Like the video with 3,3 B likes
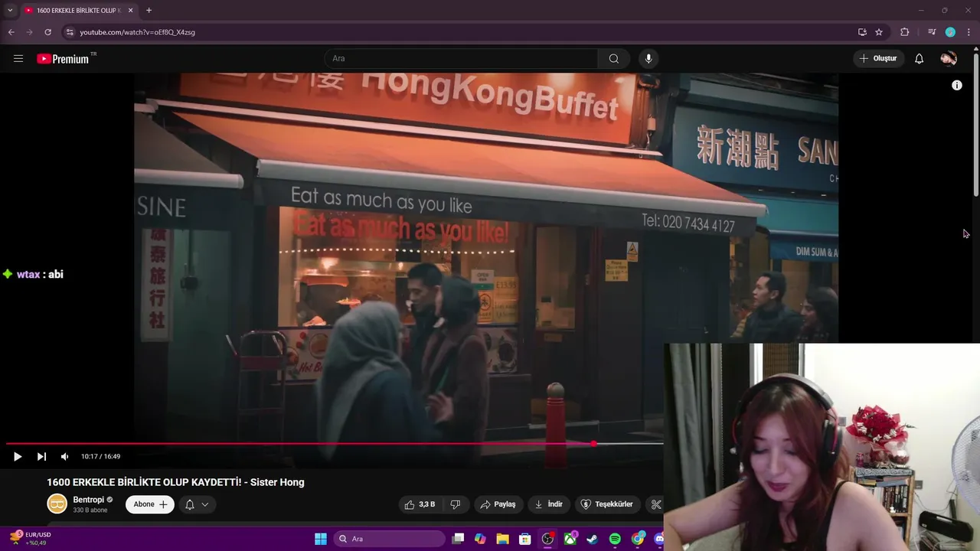980x551 pixels. (x=420, y=504)
